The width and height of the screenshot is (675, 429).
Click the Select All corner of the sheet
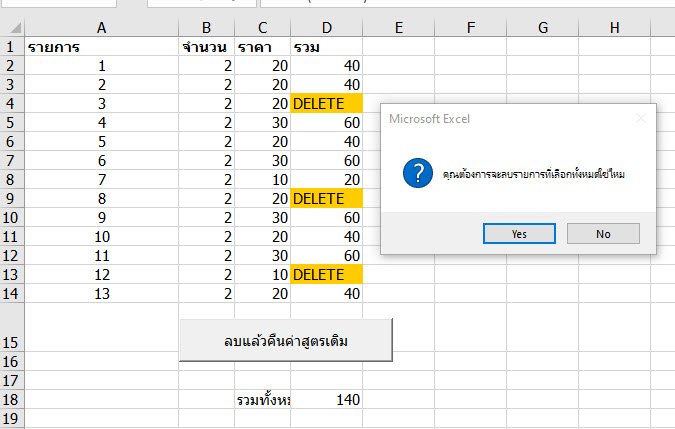(x=11, y=27)
